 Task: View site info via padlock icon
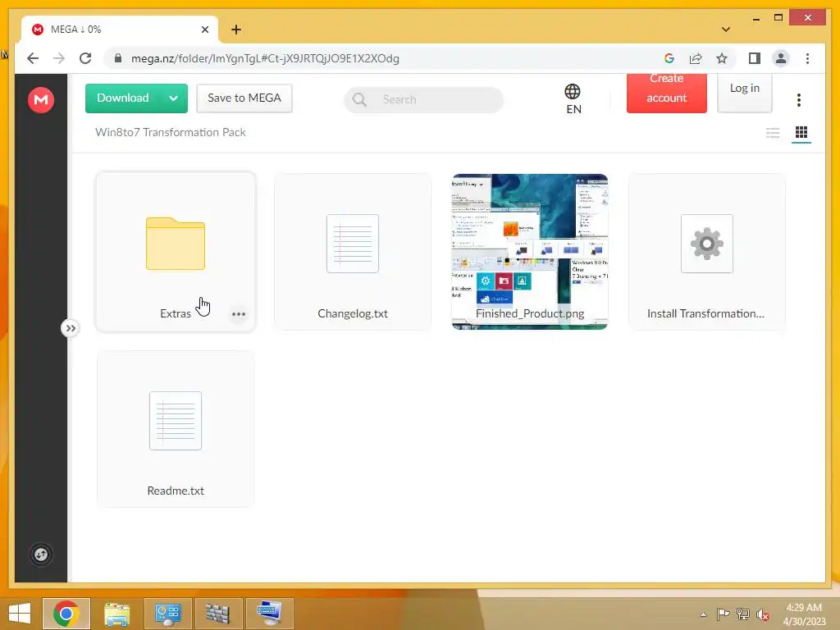coord(118,58)
